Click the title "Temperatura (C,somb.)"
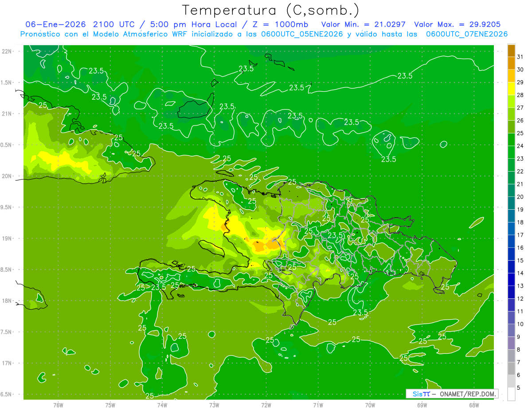This screenshot has height=411, width=532. 271,11
